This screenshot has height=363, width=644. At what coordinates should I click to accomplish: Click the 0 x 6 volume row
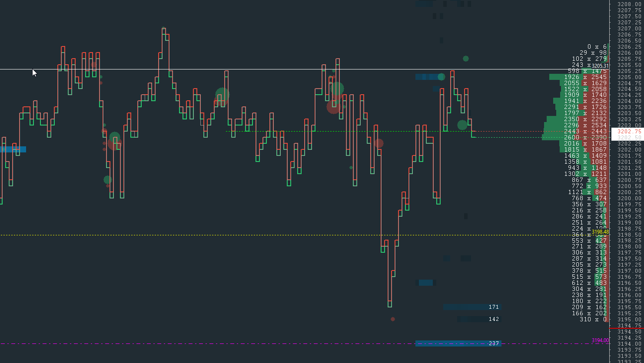point(597,46)
